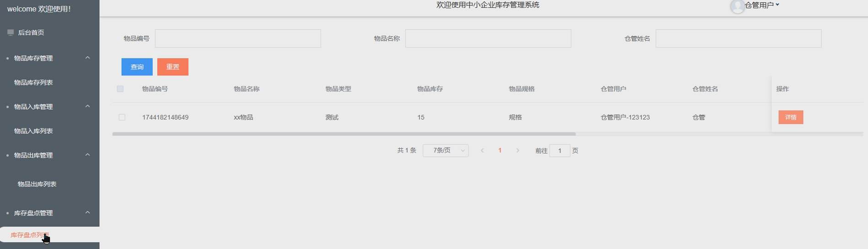Click the previous page arrow

482,150
